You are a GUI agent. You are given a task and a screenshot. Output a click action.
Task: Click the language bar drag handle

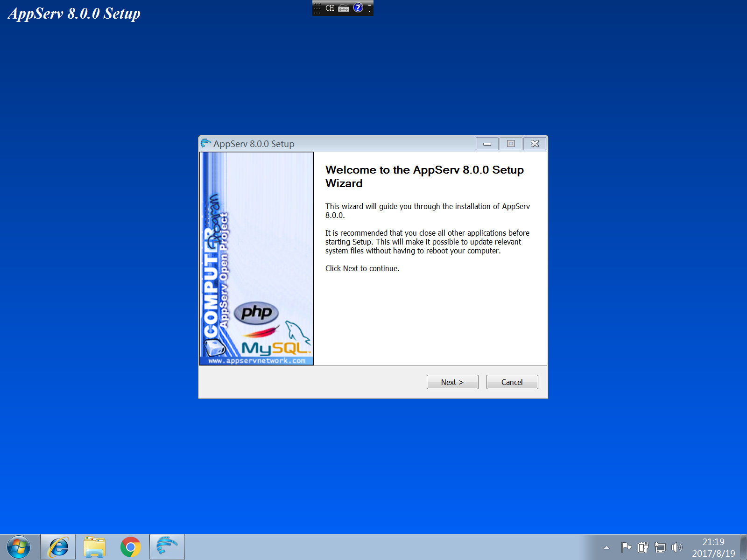tap(317, 8)
